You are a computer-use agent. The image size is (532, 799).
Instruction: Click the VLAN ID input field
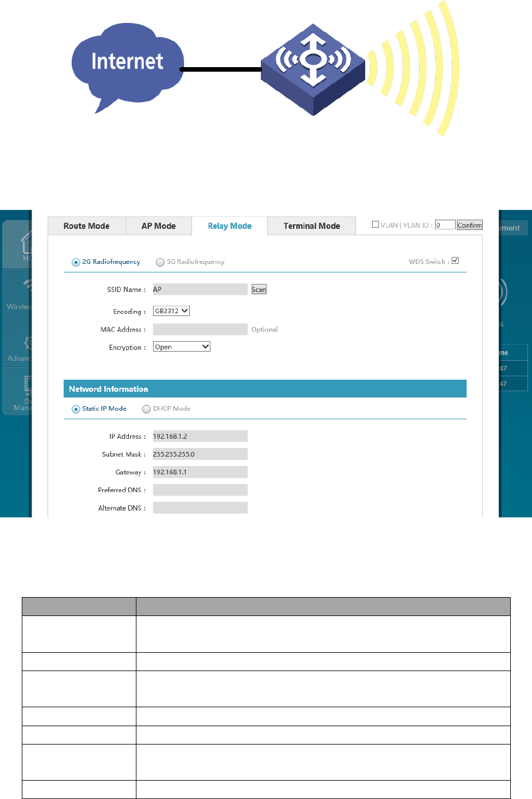pyautogui.click(x=445, y=225)
